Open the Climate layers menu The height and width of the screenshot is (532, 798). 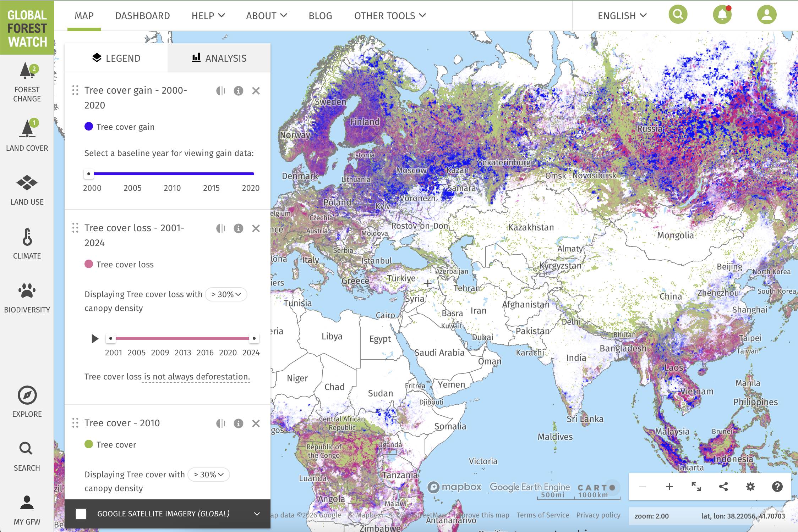click(27, 244)
